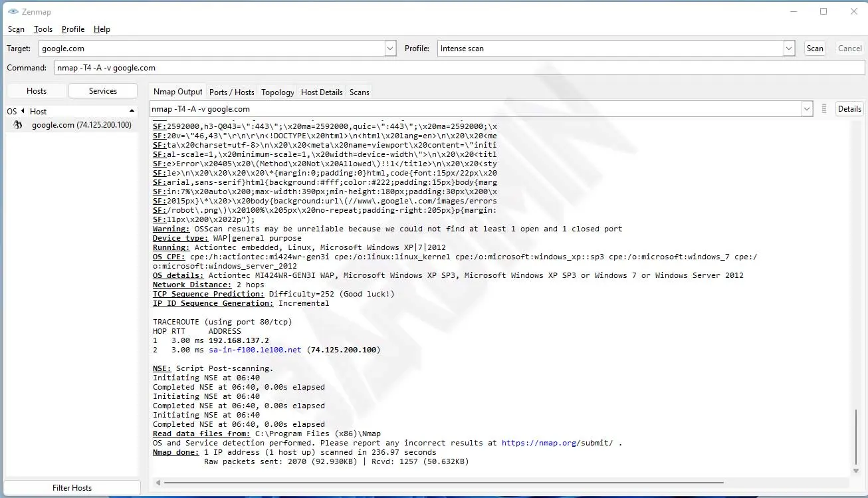Screen dimensions: 868x498
Task: Expand the Target dropdown list
Action: click(390, 49)
